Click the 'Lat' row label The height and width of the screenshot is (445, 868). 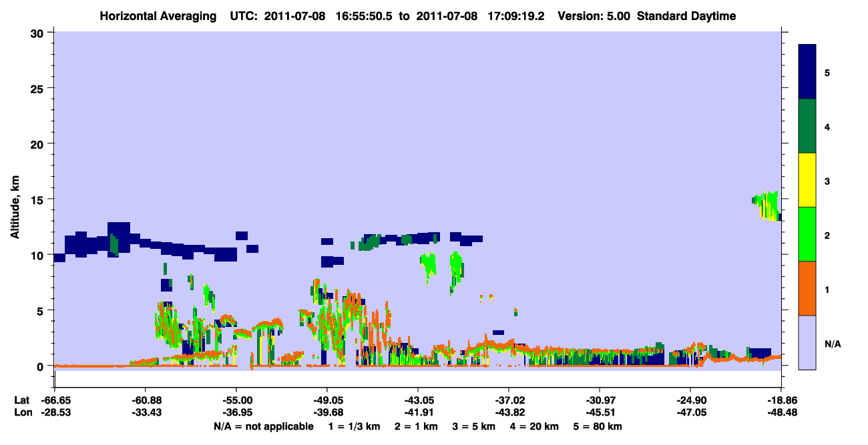tap(21, 400)
